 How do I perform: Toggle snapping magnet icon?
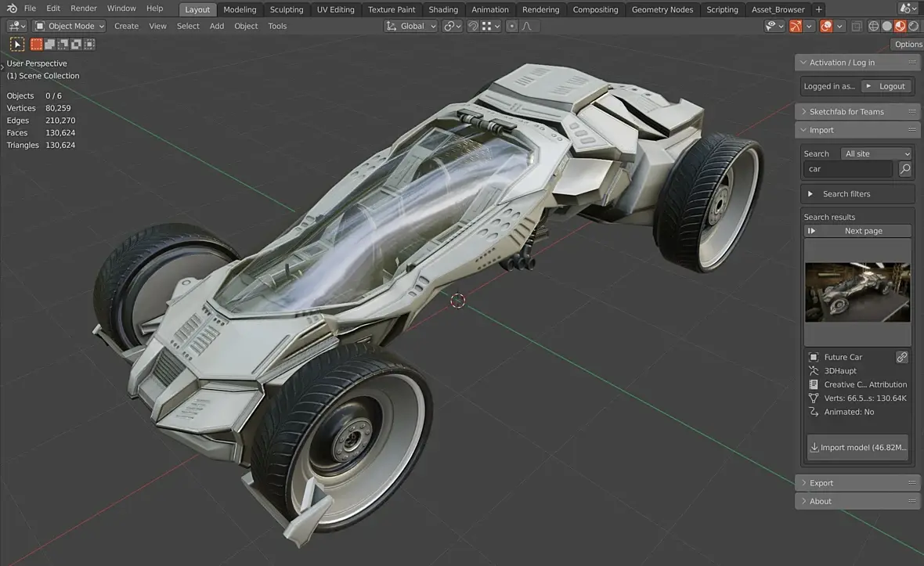473,26
